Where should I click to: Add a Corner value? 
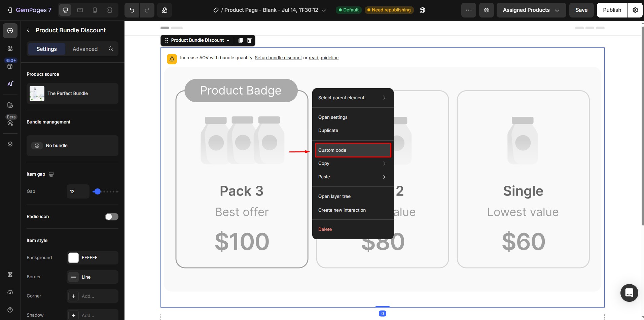click(93, 296)
